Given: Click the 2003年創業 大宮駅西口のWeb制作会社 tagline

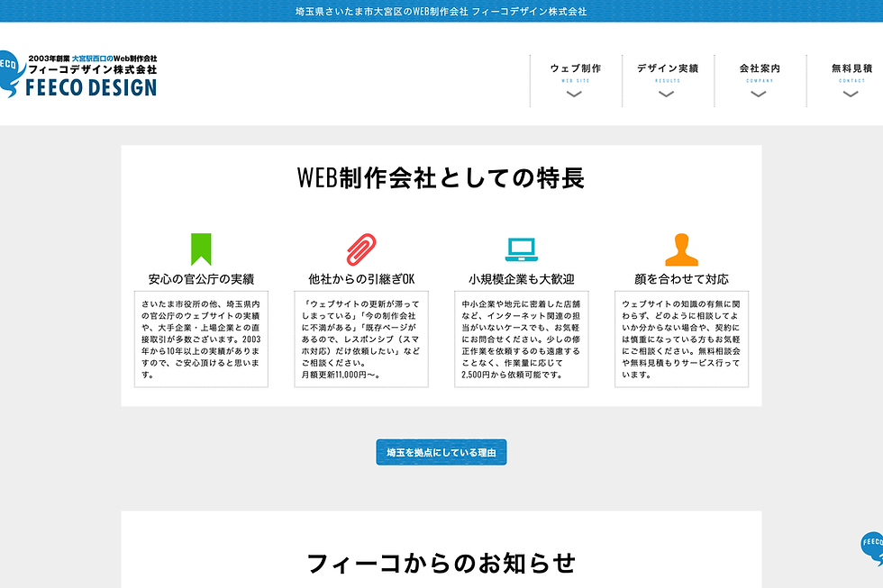Looking at the screenshot, I should click(93, 59).
